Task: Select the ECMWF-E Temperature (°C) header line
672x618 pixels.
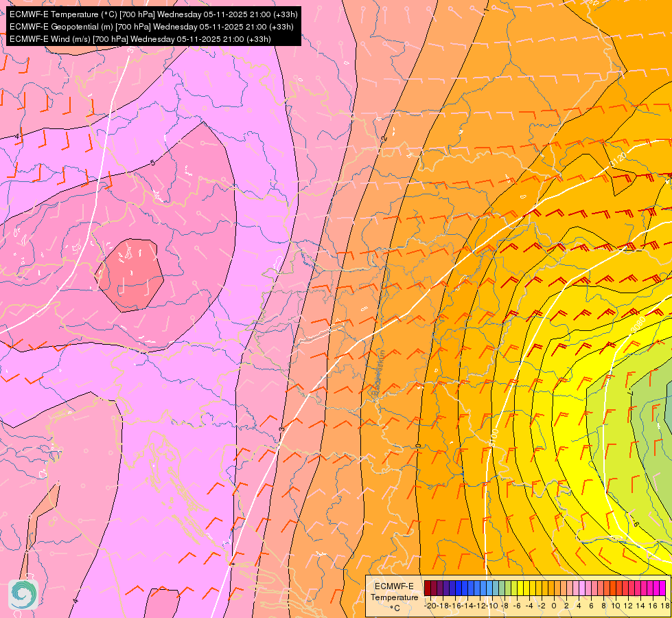Action: 154,14
